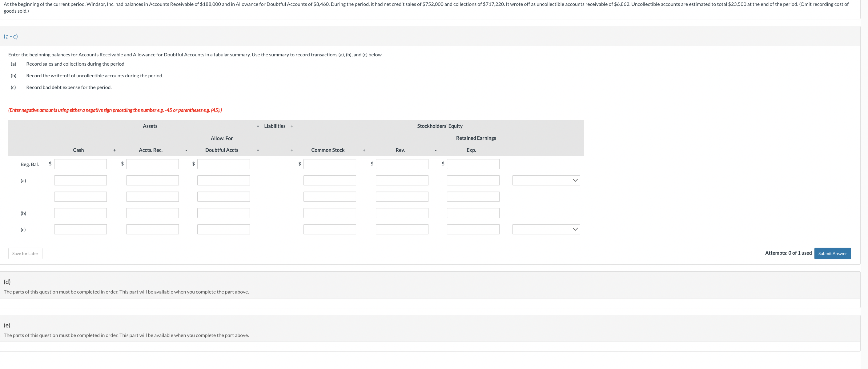Click row (b) Cash input field
The image size is (868, 369).
[x=80, y=213]
